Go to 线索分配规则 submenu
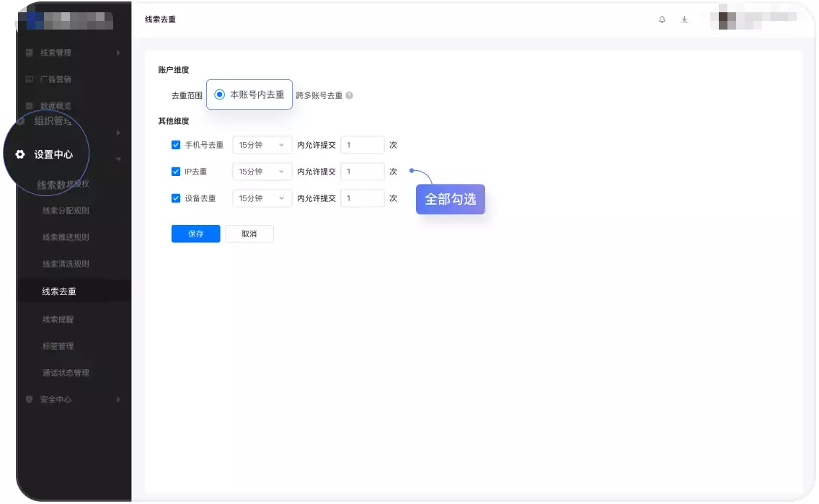 pyautogui.click(x=66, y=211)
